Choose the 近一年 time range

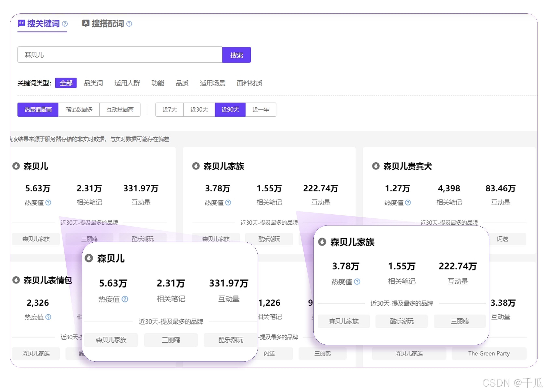pyautogui.click(x=261, y=110)
